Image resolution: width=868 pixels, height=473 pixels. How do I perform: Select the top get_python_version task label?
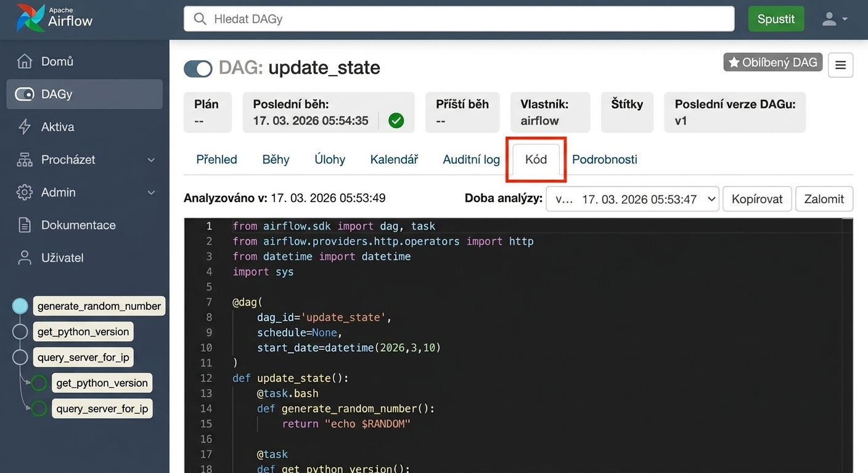pos(83,332)
